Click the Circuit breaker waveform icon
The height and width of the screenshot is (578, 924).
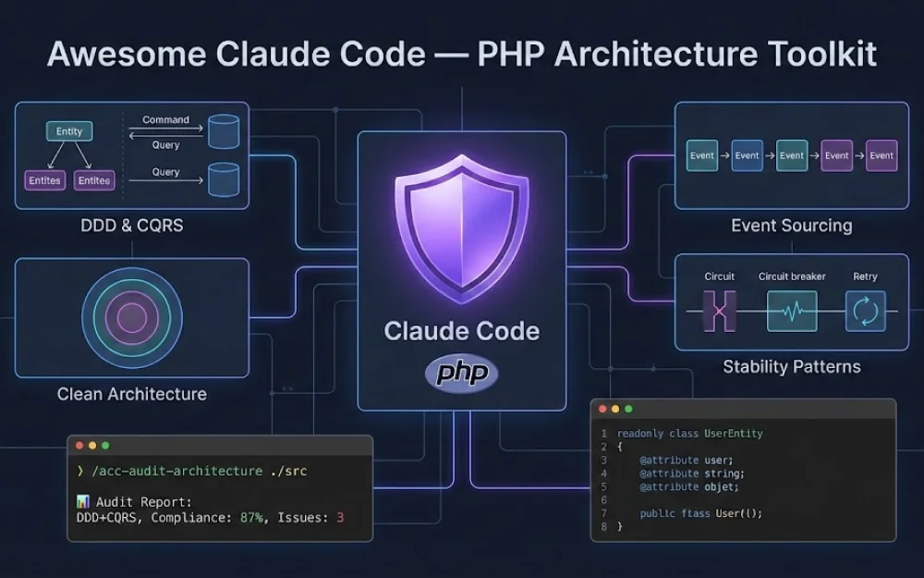792,311
